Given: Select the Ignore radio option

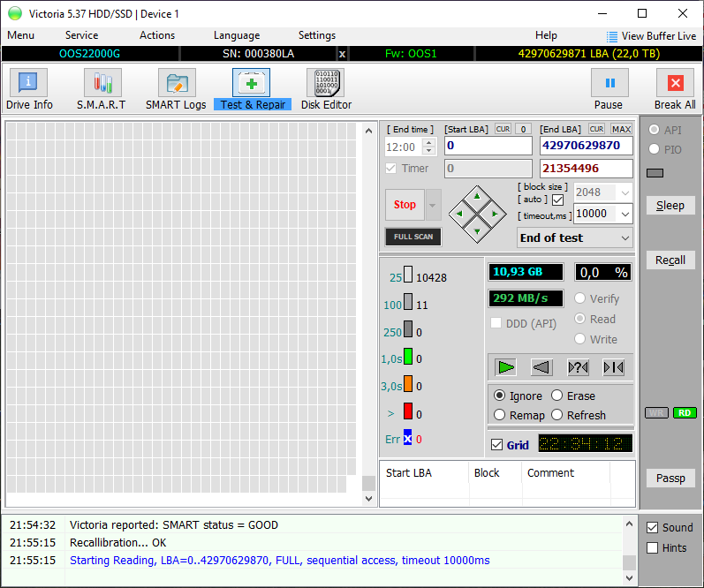Looking at the screenshot, I should click(x=499, y=396).
